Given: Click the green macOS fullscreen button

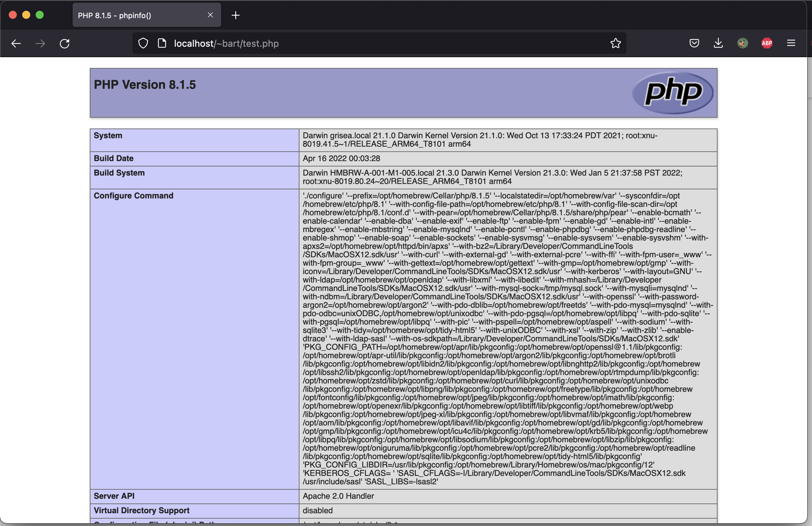Looking at the screenshot, I should pyautogui.click(x=40, y=15).
